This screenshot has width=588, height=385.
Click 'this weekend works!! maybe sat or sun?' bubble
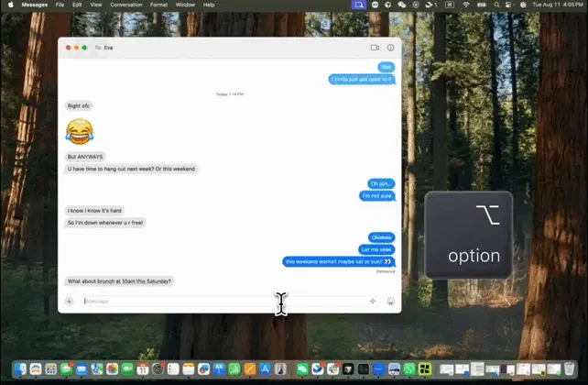pos(339,261)
